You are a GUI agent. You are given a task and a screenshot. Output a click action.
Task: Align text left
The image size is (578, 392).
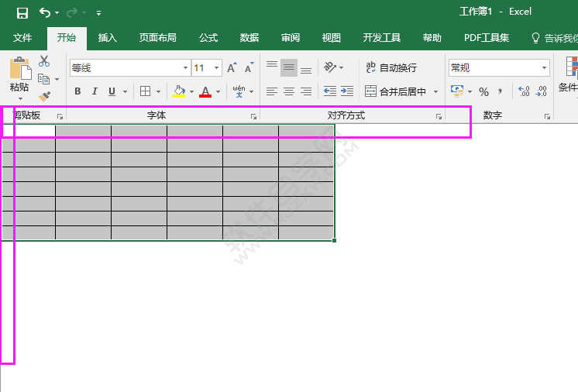[x=272, y=91]
